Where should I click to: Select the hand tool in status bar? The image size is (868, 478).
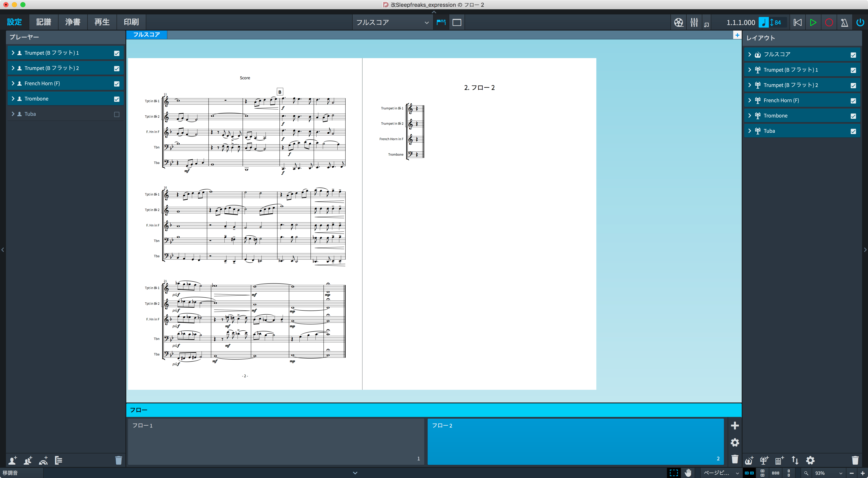688,473
